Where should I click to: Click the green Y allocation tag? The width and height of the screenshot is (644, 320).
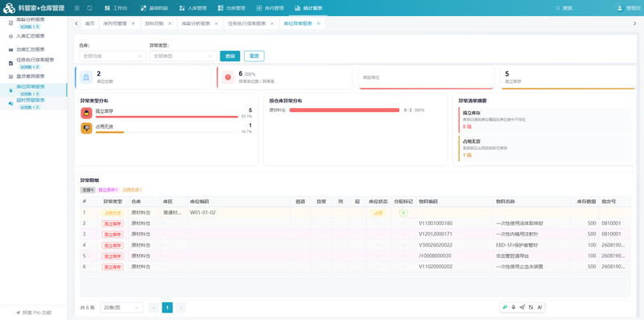[x=403, y=213]
